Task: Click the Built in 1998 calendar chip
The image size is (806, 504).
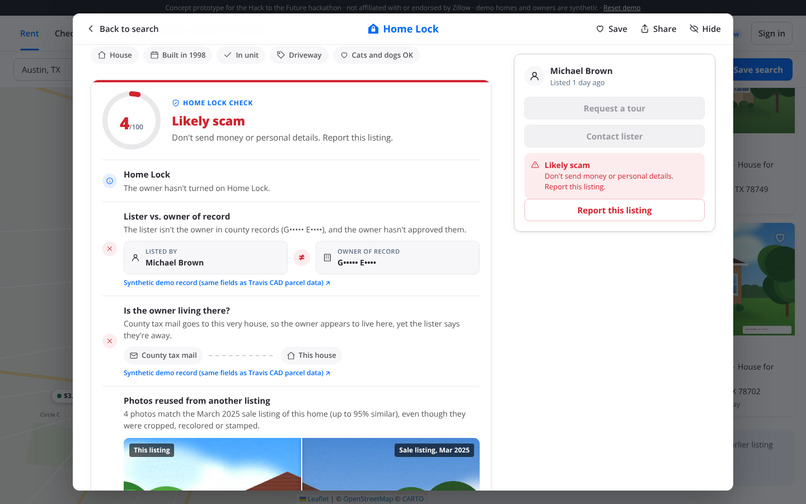Action: (x=178, y=55)
